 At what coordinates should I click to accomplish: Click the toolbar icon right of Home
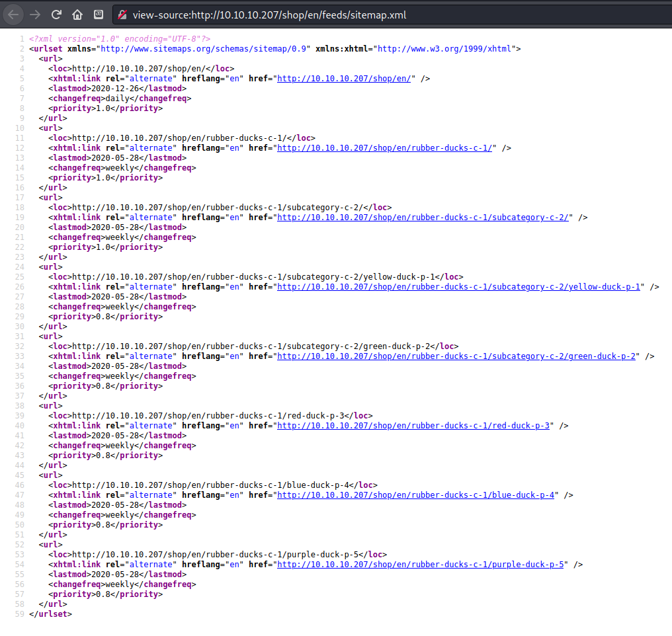[99, 15]
